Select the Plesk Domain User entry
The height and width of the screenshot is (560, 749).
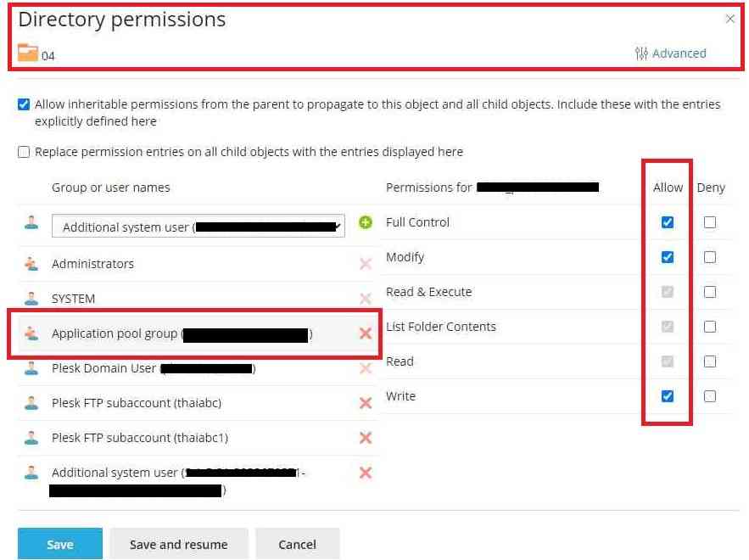pos(103,368)
